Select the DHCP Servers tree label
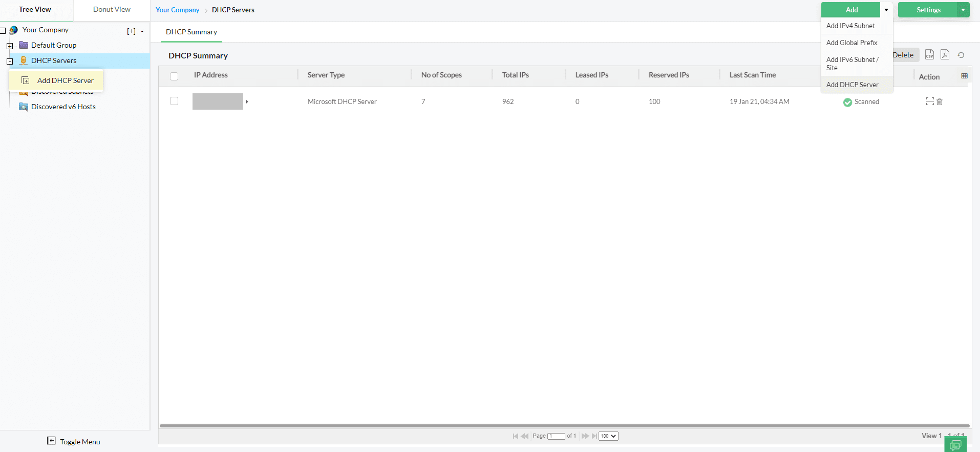 (x=54, y=60)
